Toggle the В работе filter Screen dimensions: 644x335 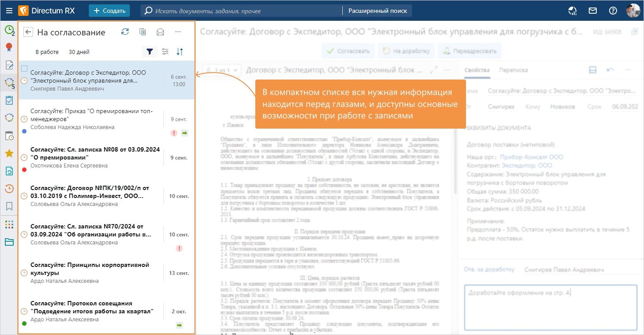click(x=47, y=52)
